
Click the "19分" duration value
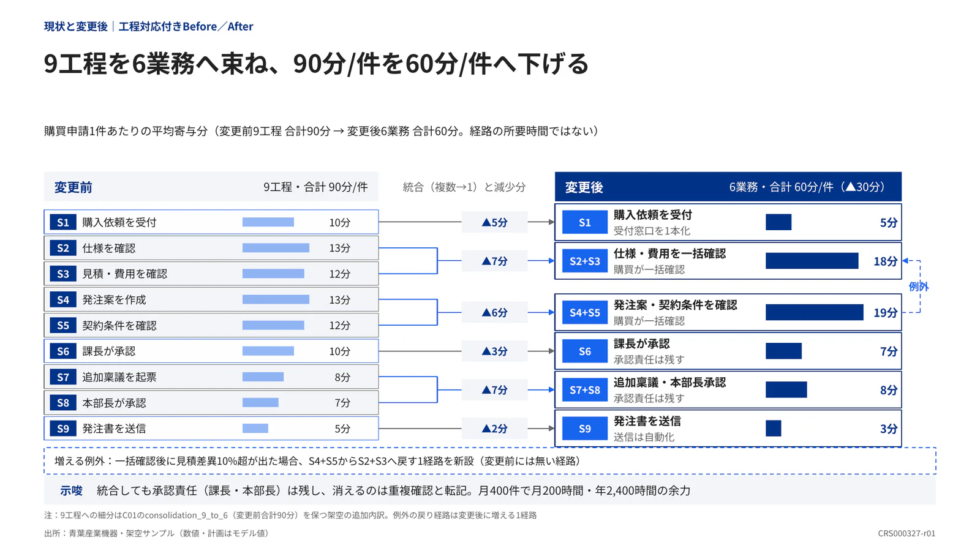[x=885, y=313]
